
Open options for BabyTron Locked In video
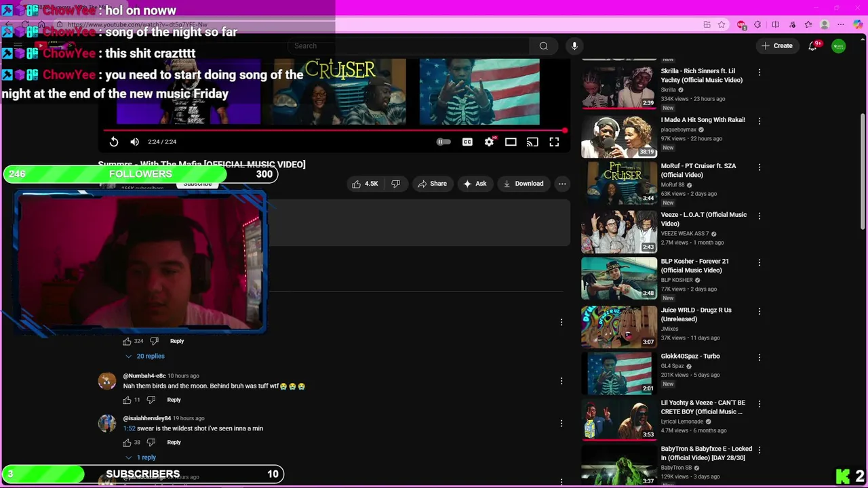click(759, 450)
